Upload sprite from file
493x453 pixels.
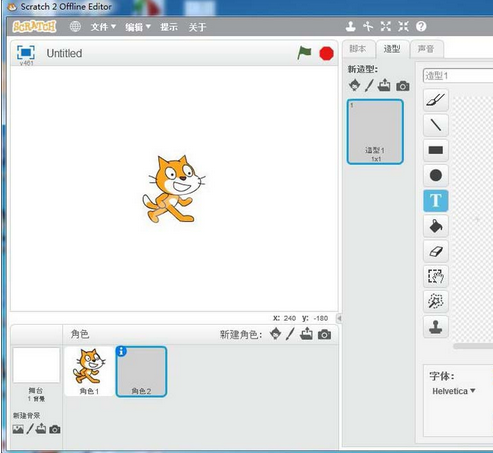tap(306, 334)
